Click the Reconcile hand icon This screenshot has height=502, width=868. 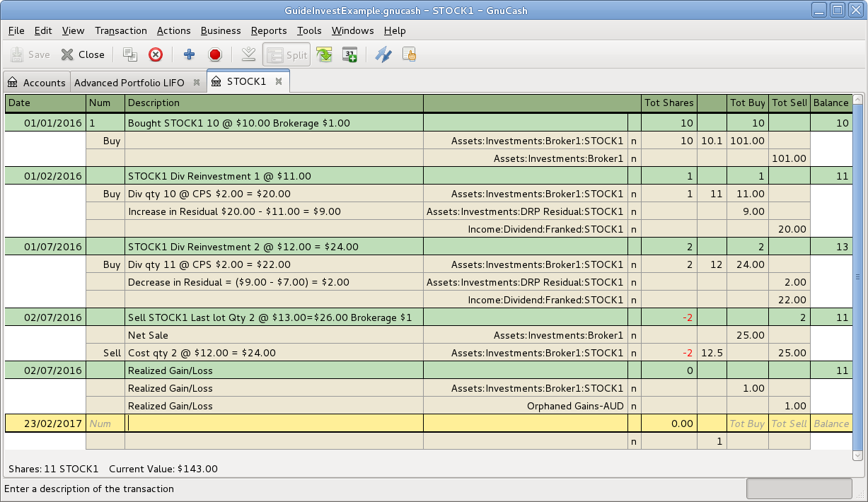click(x=409, y=54)
